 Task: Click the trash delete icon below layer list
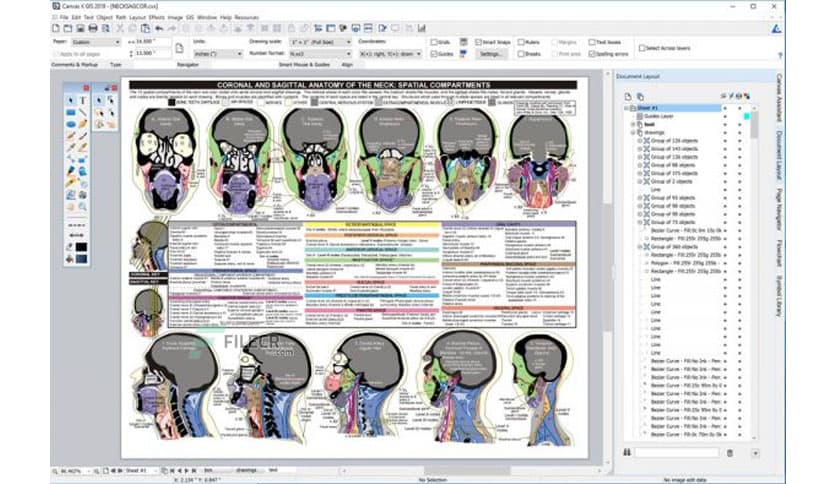730,453
